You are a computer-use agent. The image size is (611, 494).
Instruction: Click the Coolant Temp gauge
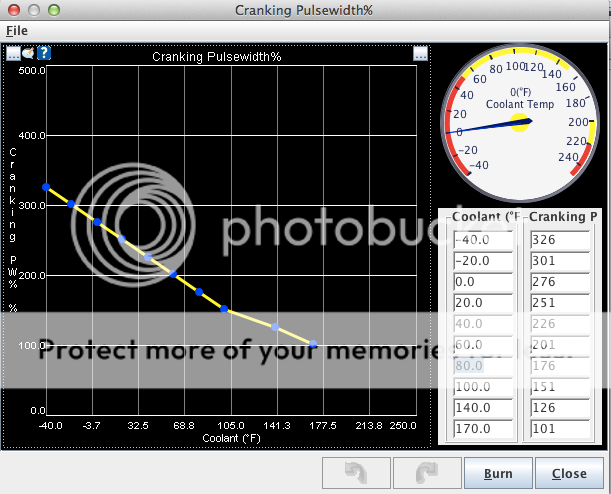(x=520, y=123)
